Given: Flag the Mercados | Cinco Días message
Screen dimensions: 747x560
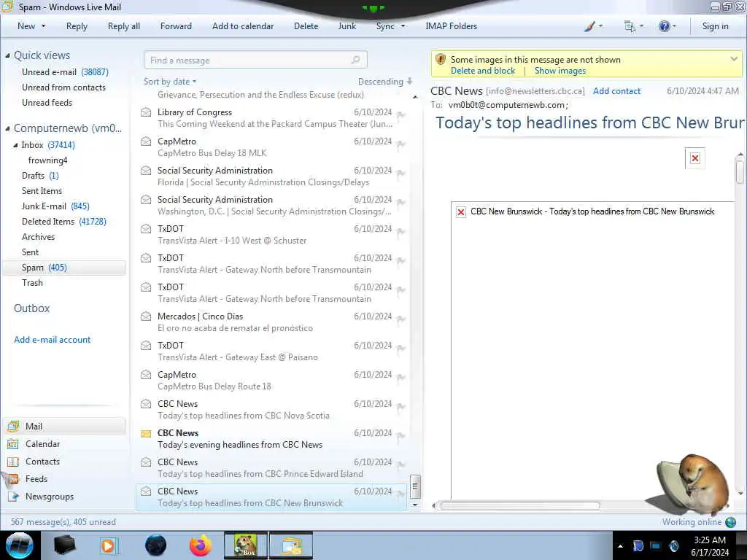Looking at the screenshot, I should [x=400, y=319].
